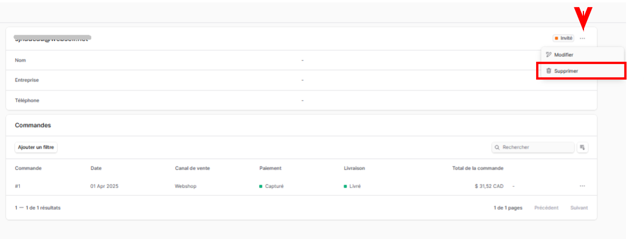The width and height of the screenshot is (644, 239).
Task: Click the '1 de 1 pages' indicator
Action: pos(508,208)
